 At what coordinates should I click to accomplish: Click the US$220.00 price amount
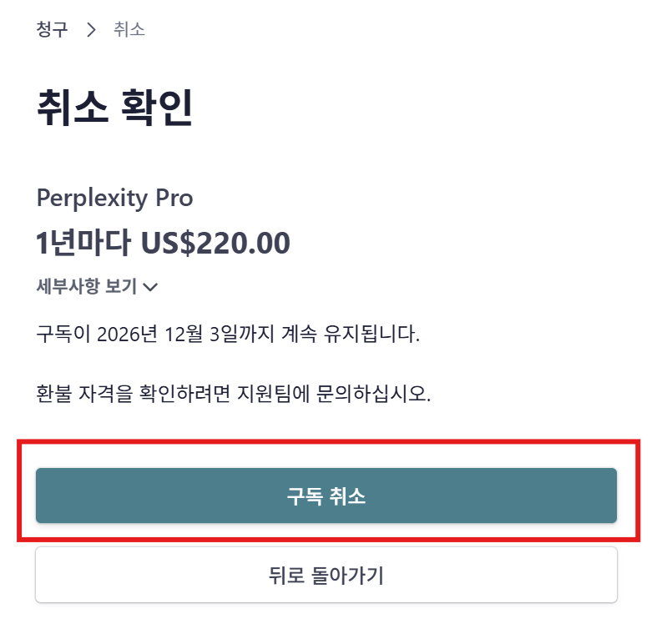215,243
